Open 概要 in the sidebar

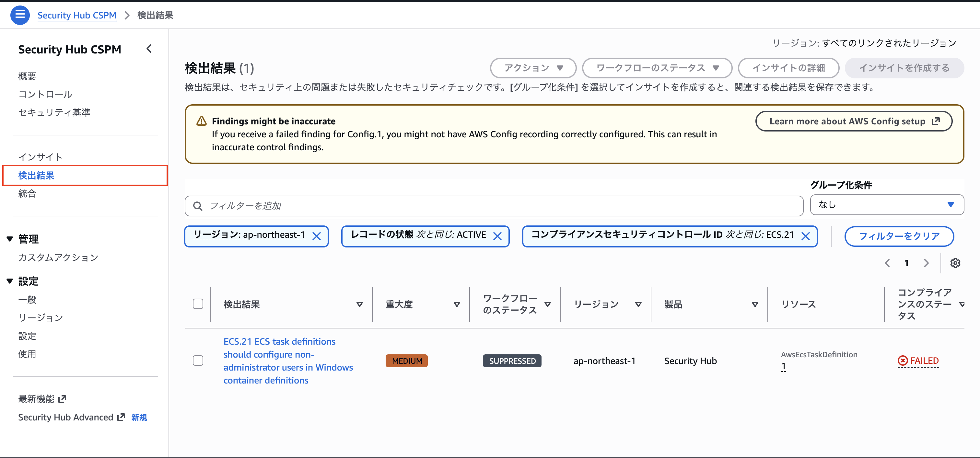click(27, 76)
